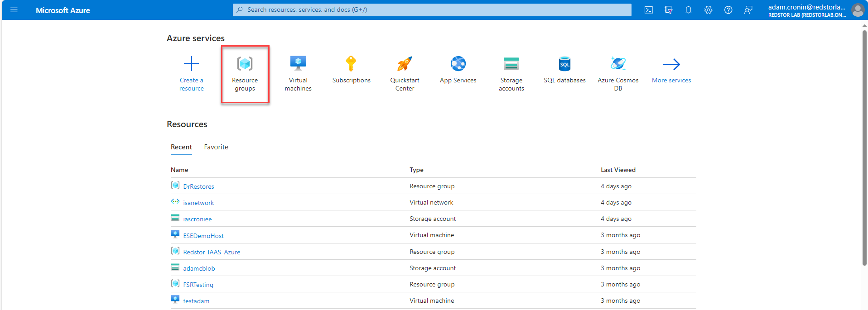Click the user account avatar
The height and width of the screenshot is (310, 868).
point(858,10)
